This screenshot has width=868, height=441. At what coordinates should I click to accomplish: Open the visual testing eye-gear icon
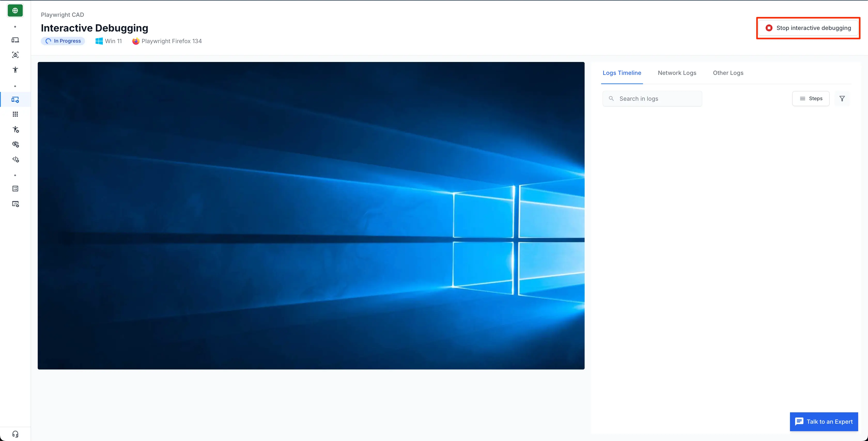click(x=16, y=144)
